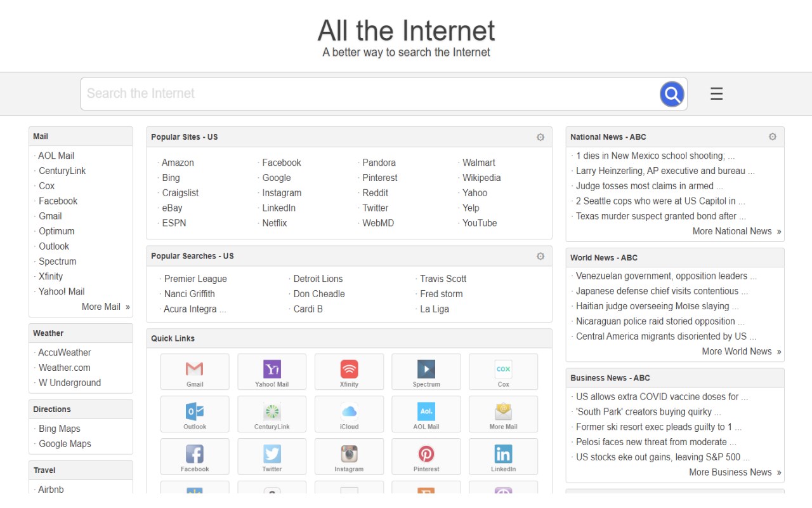
Task: Open LinkedIn quick link tile
Action: pos(503,457)
